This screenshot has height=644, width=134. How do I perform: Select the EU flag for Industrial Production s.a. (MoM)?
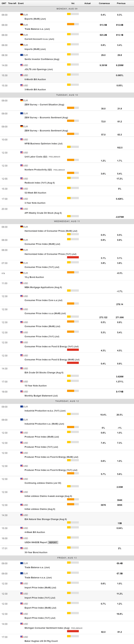click(22, 420)
